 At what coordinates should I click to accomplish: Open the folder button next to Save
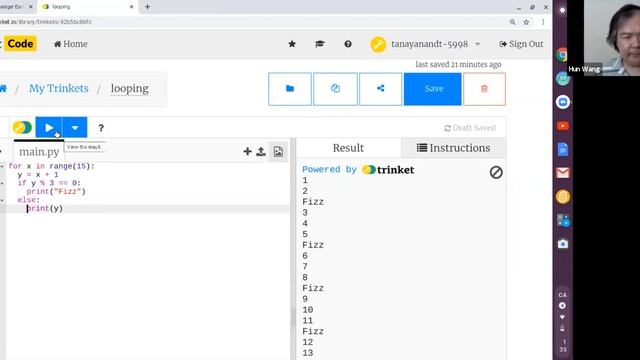pyautogui.click(x=290, y=89)
